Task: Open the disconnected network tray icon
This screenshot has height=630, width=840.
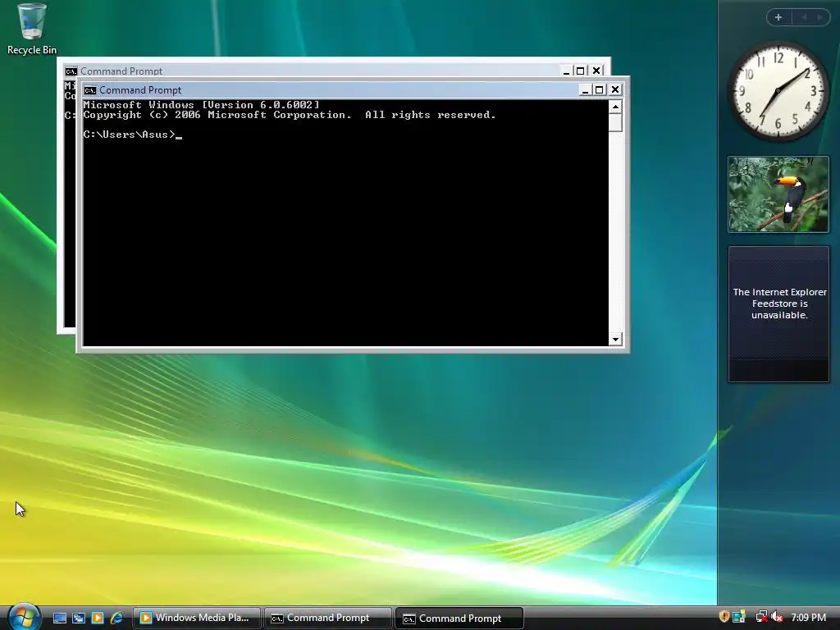Action: click(761, 617)
